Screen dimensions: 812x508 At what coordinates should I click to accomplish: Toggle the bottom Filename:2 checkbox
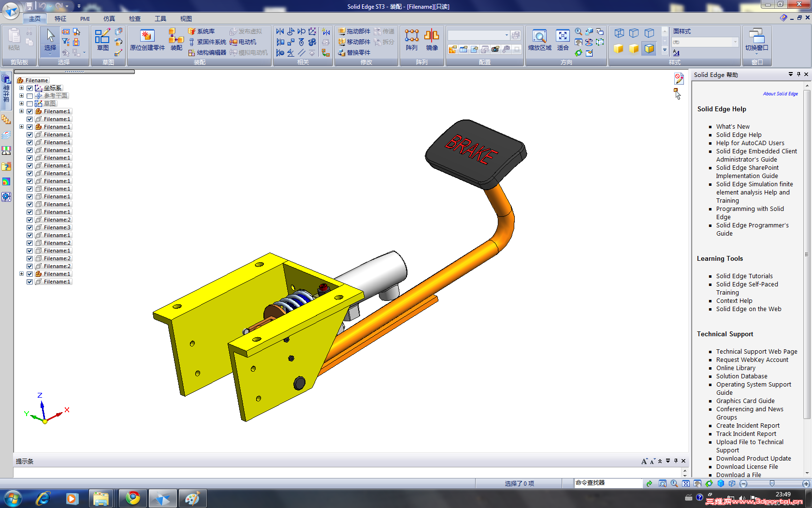pyautogui.click(x=30, y=266)
